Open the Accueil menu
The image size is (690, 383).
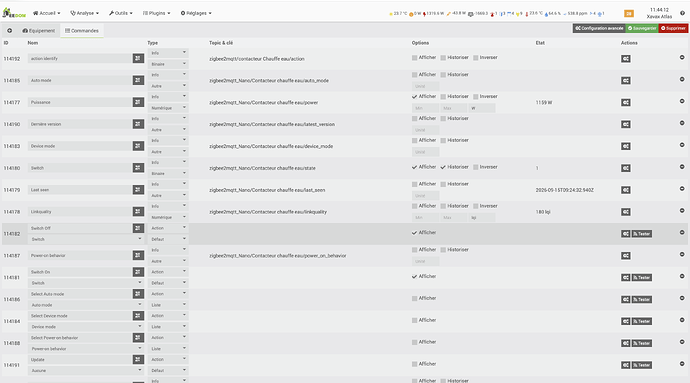coord(47,13)
